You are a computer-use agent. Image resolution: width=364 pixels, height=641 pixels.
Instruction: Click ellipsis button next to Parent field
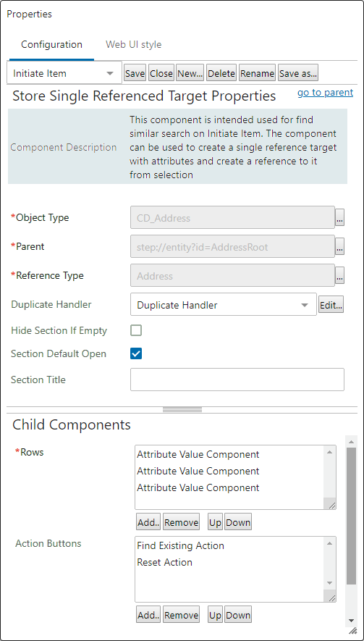click(x=340, y=246)
